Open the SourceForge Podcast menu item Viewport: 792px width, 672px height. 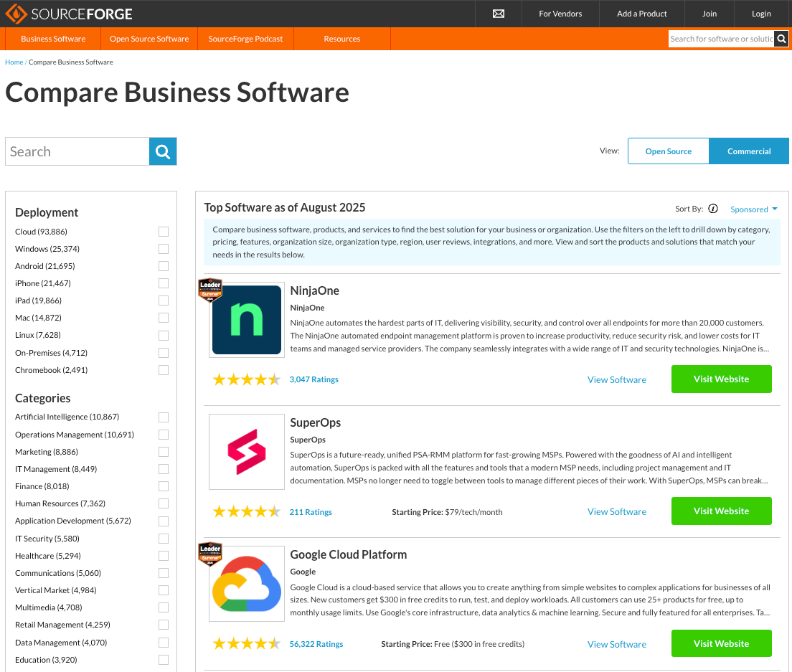(245, 39)
